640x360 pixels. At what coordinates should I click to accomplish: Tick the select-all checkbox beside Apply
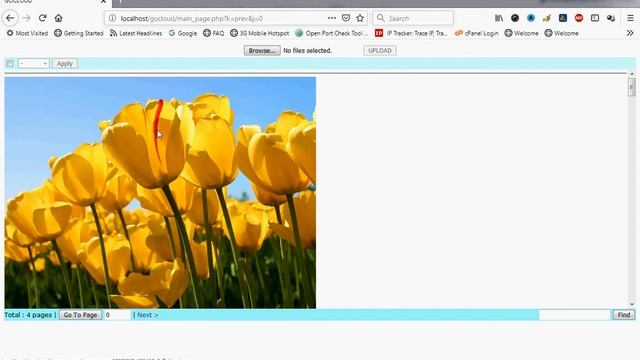[x=10, y=64]
